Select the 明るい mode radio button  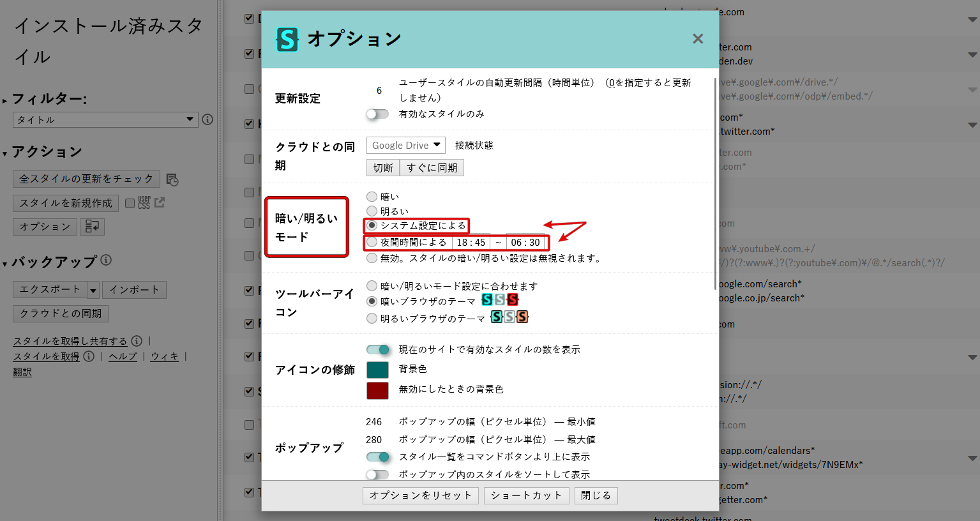372,211
